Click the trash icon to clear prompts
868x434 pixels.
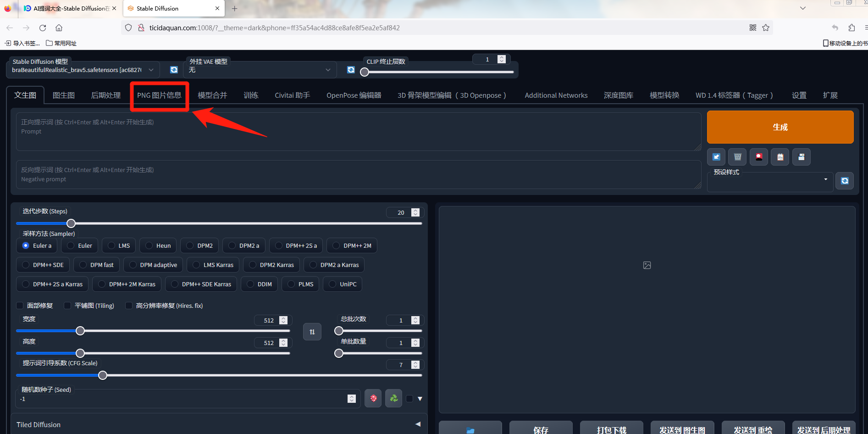(737, 157)
